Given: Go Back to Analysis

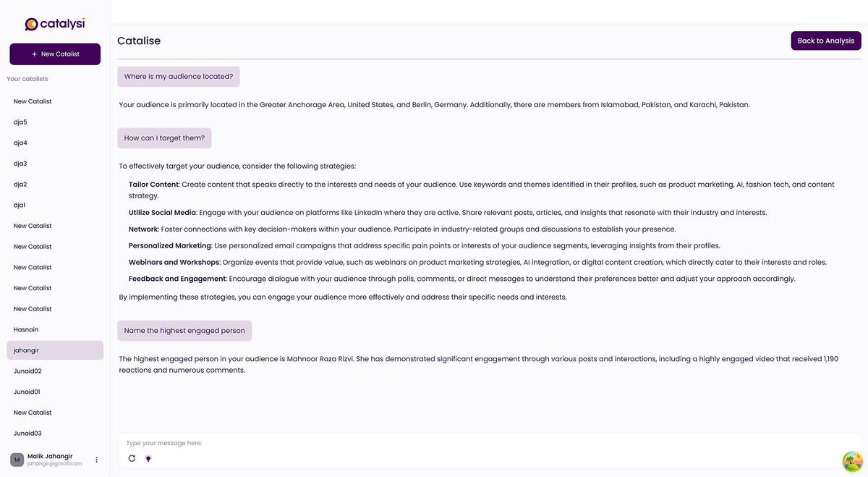Looking at the screenshot, I should [825, 41].
